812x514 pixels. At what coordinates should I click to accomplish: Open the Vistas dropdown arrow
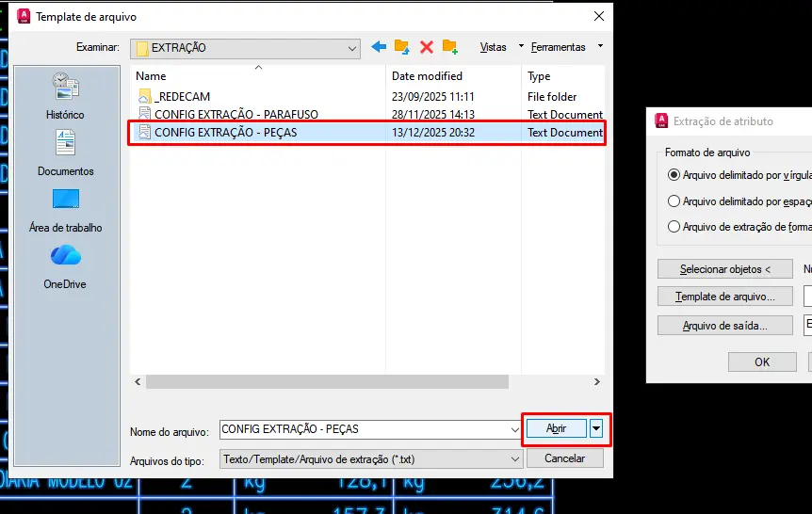click(x=521, y=46)
